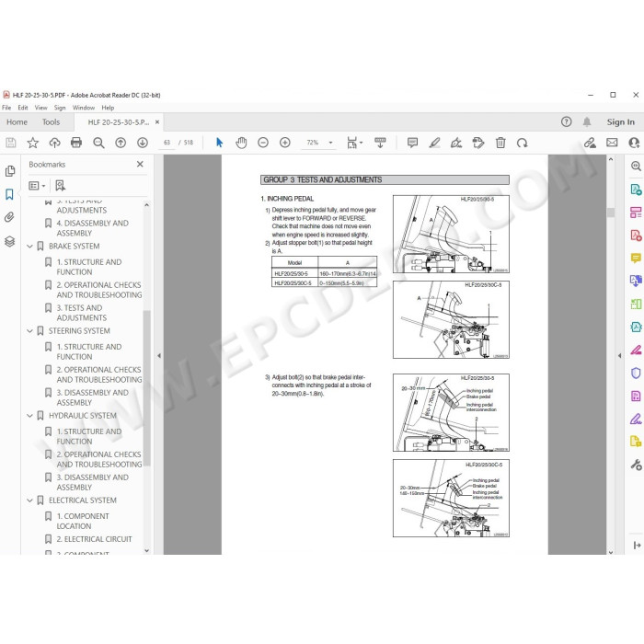Share a link to the file
Screen dimensions: 644x644
click(x=590, y=143)
